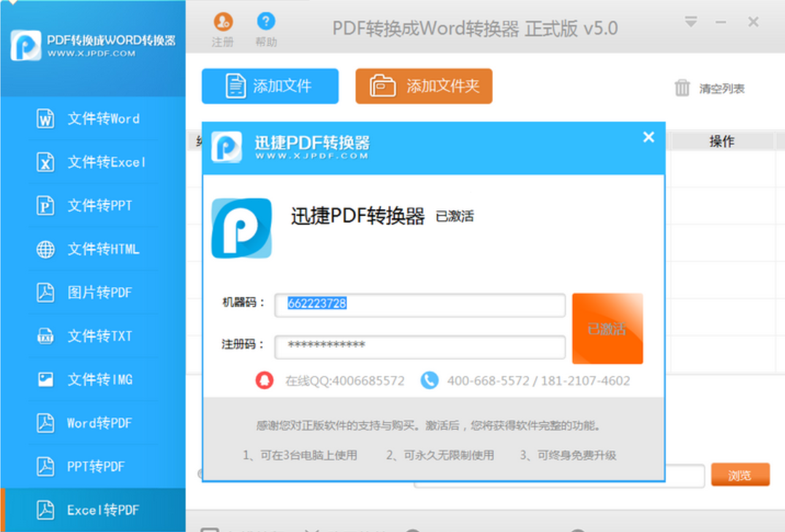Click the 机器码 input field
Viewport: 785px width, 532px height.
(x=420, y=305)
